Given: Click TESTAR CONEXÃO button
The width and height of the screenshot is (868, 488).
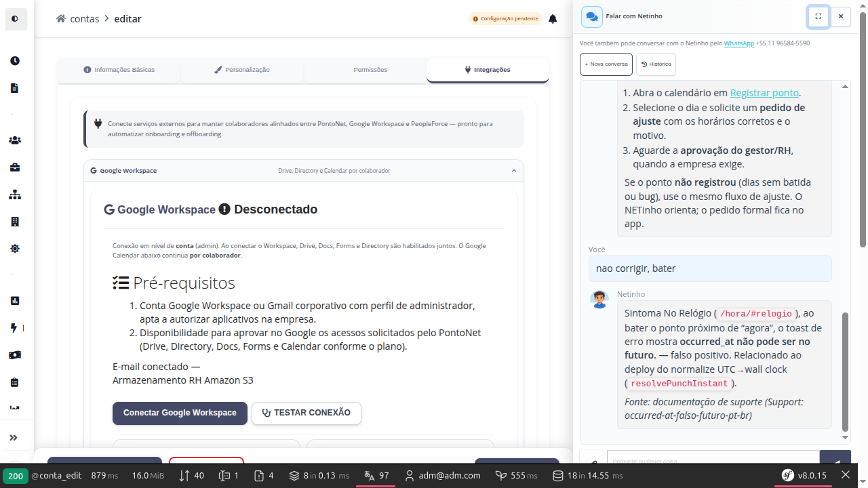Looking at the screenshot, I should pyautogui.click(x=307, y=413).
